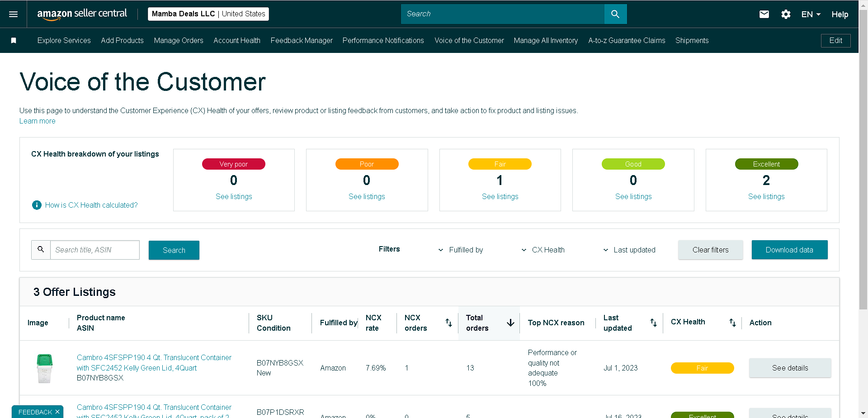Open Explore Services menu item
Viewport: 868px width, 418px height.
(64, 40)
